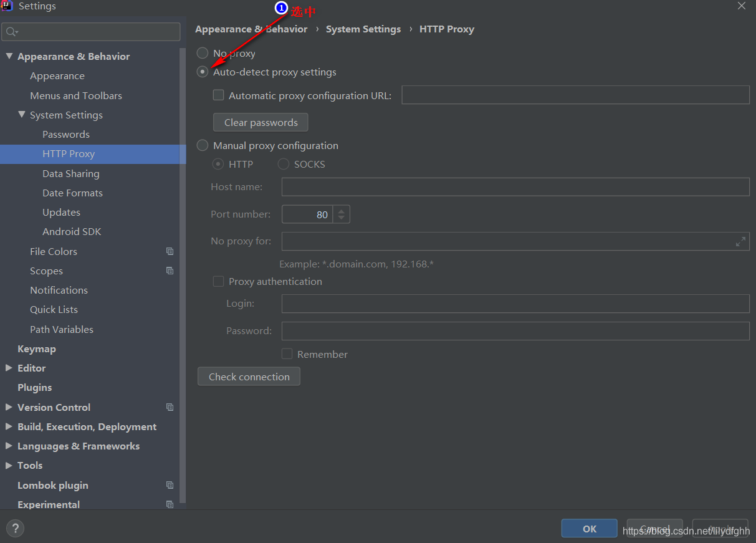Click project-level icon beside Experimental

pyautogui.click(x=170, y=504)
